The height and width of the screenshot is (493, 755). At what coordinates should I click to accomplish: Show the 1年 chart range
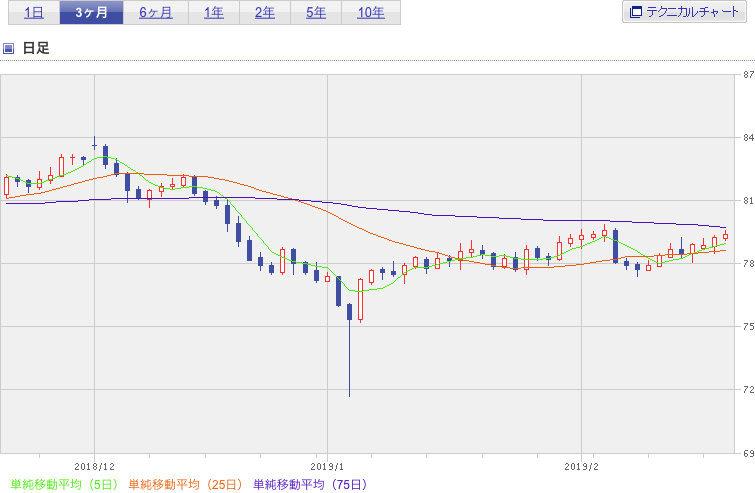pos(214,13)
